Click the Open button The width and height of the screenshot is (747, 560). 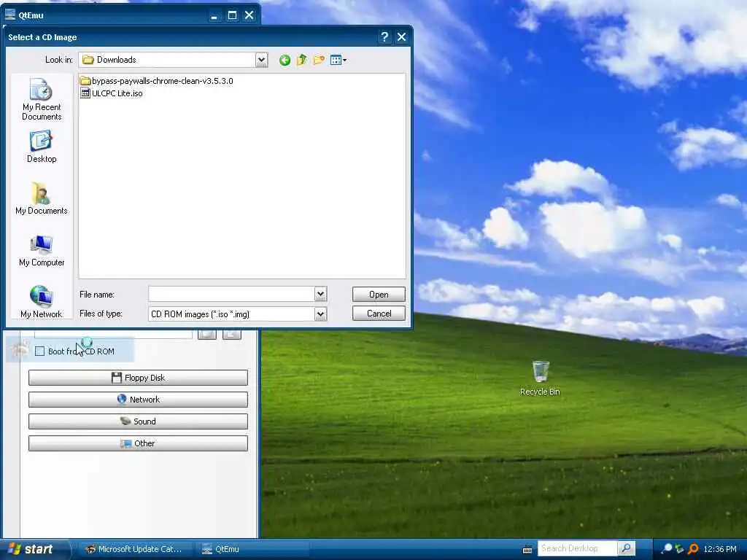pos(379,295)
